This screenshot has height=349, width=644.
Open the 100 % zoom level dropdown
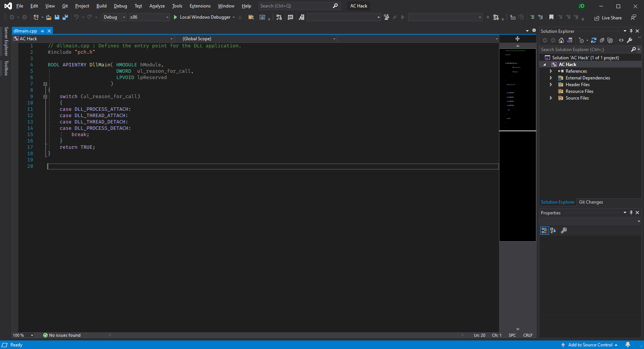pyautogui.click(x=23, y=335)
